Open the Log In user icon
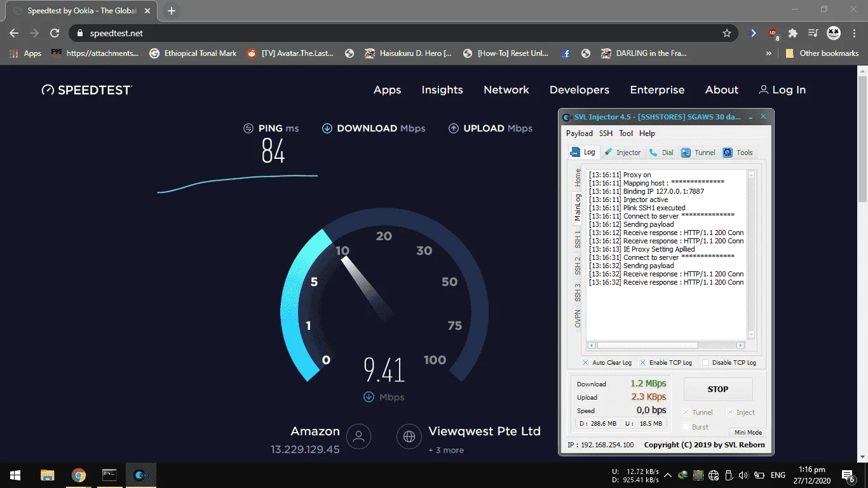The image size is (868, 488). click(x=764, y=90)
